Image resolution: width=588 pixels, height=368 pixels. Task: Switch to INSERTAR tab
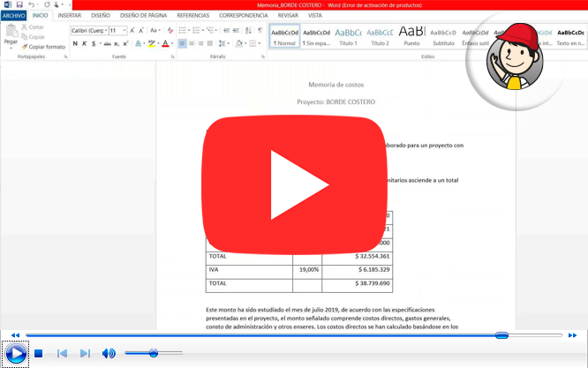point(70,15)
